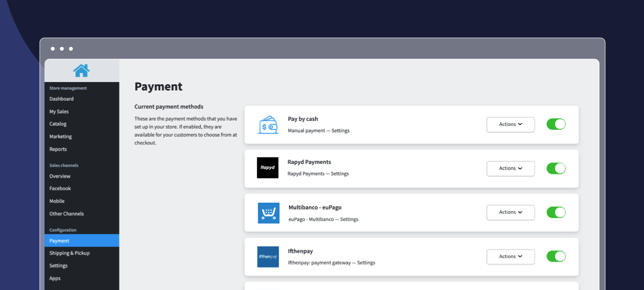Click the Current payment methods heading
The height and width of the screenshot is (290, 644).
[169, 107]
